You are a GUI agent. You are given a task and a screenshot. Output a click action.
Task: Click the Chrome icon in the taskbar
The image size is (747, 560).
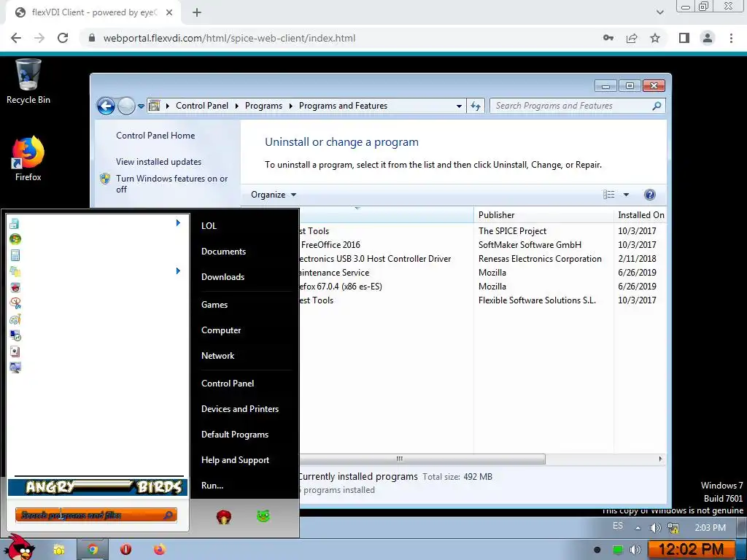point(93,550)
